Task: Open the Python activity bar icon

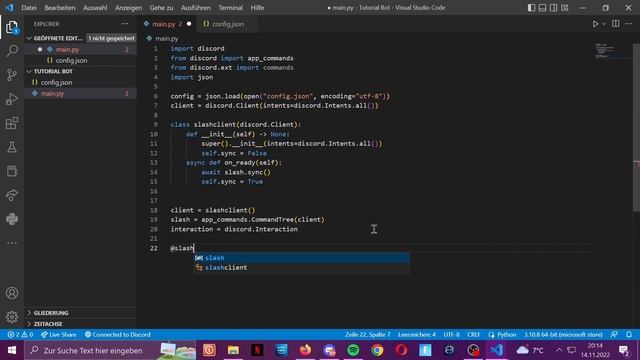Action: [12, 219]
